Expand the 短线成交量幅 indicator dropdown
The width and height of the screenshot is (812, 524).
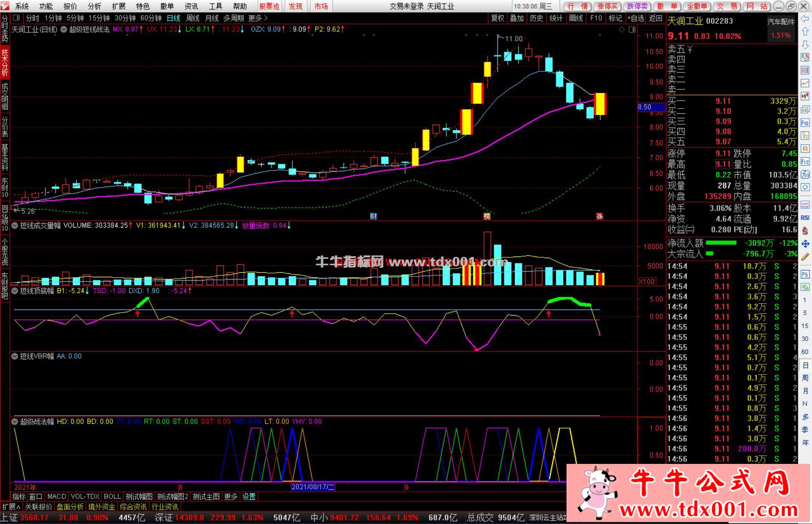[x=15, y=225]
